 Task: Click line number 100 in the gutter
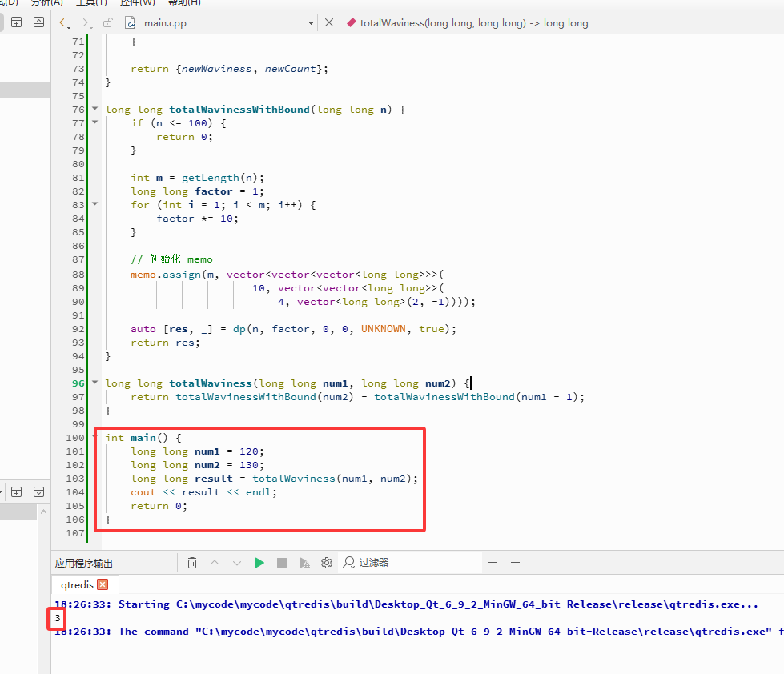click(75, 438)
